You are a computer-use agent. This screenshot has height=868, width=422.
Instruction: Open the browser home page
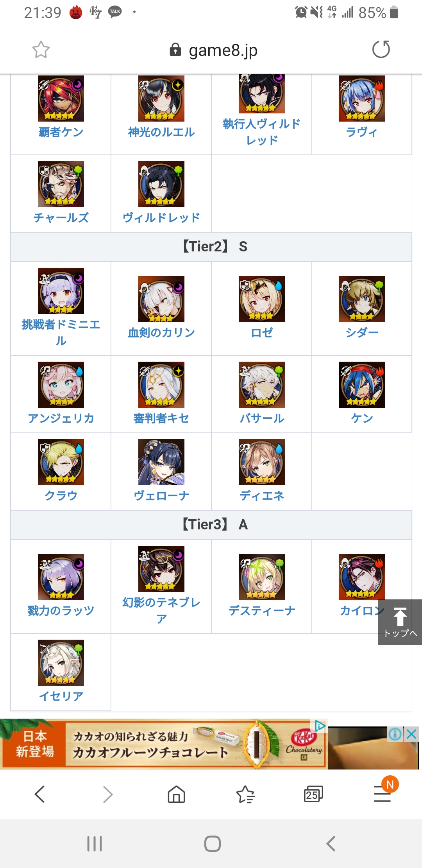(x=176, y=794)
